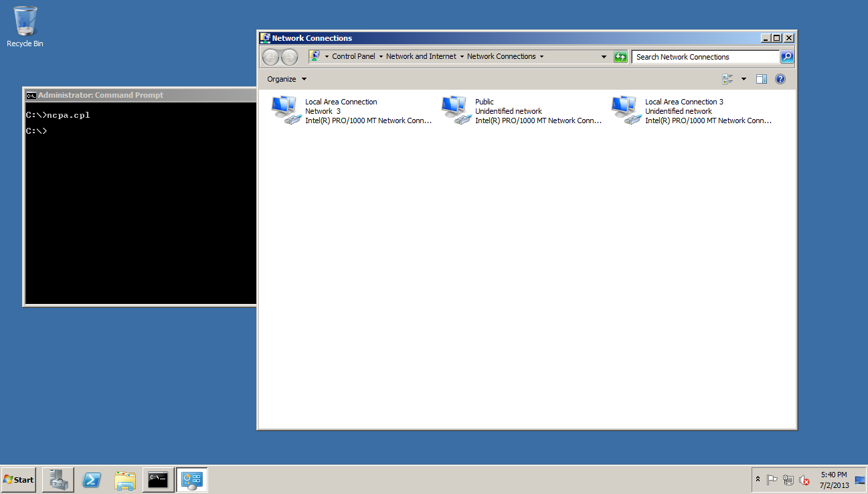
Task: Click the search magnifier icon
Action: pos(787,57)
